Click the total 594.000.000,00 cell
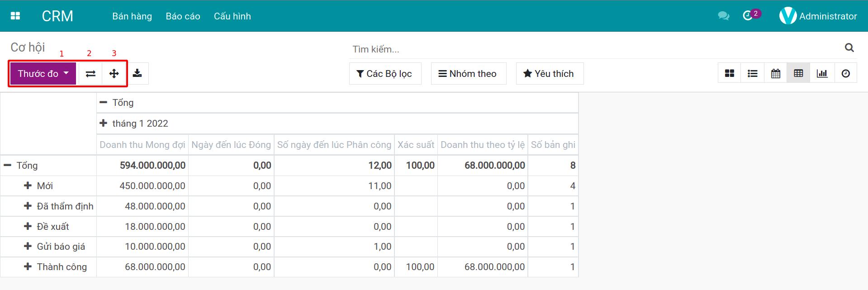Viewport: 868px width, 290px height. click(x=142, y=166)
